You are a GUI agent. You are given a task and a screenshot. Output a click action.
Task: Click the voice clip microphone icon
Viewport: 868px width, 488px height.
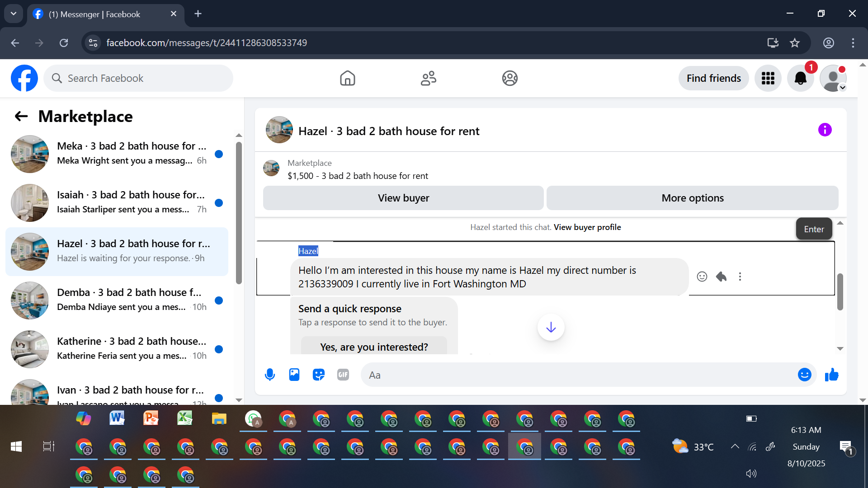(x=270, y=375)
